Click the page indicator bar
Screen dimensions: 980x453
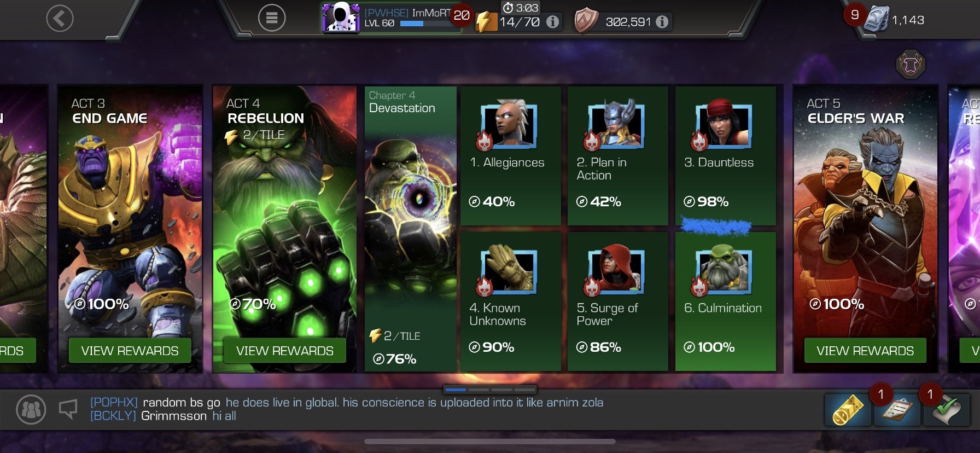tap(490, 390)
